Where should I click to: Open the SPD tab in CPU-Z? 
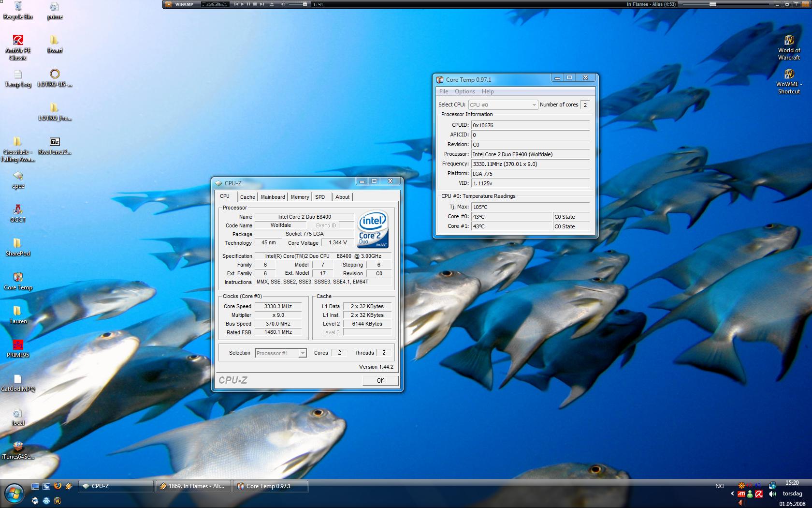[320, 197]
